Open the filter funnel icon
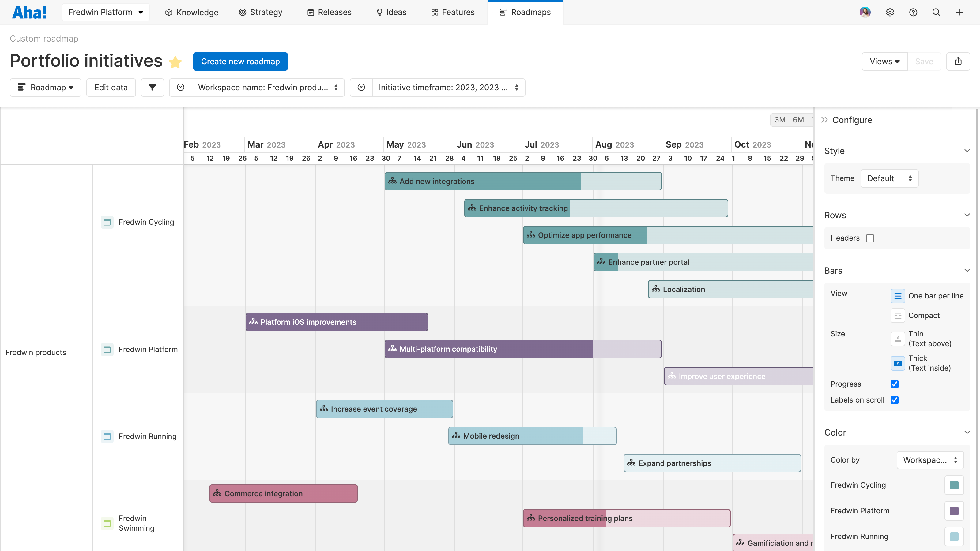 click(152, 88)
